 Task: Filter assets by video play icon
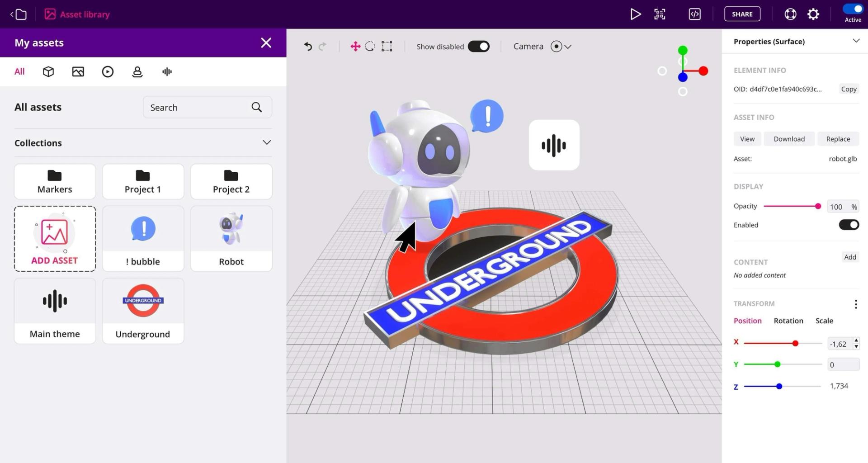coord(108,71)
